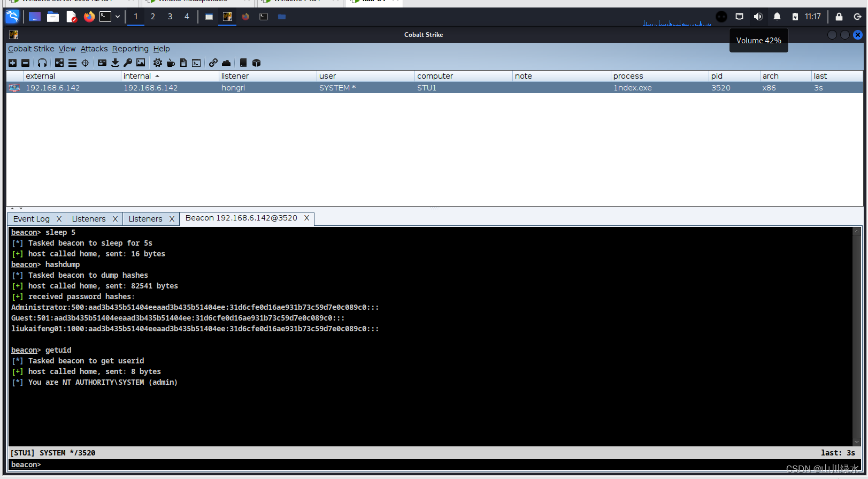The width and height of the screenshot is (868, 479).
Task: Open the View menu
Action: point(67,49)
